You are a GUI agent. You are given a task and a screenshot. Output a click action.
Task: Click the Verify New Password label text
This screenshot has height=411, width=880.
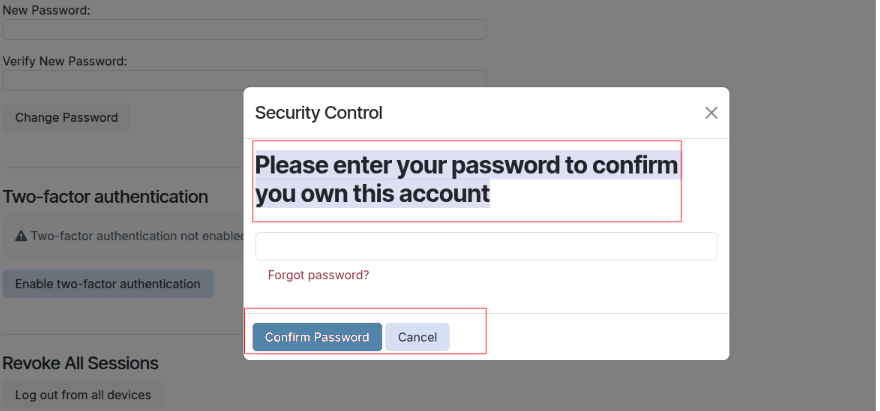pyautogui.click(x=65, y=61)
